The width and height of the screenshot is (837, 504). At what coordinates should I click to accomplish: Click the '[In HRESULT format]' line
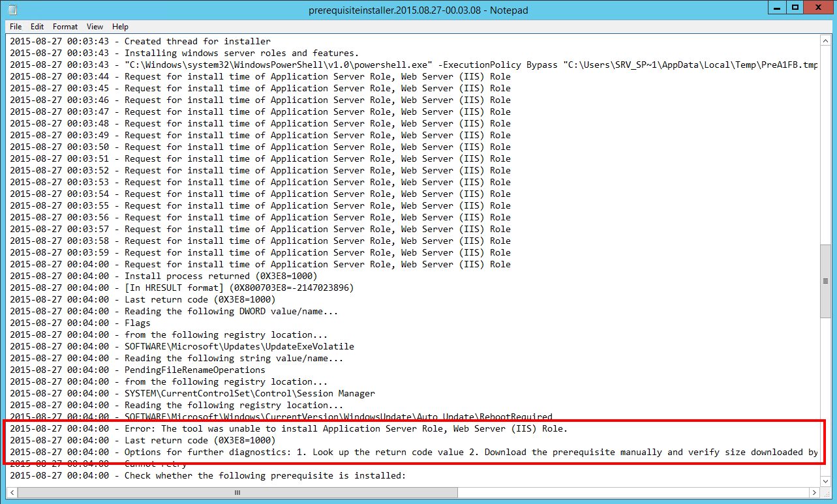click(x=181, y=288)
